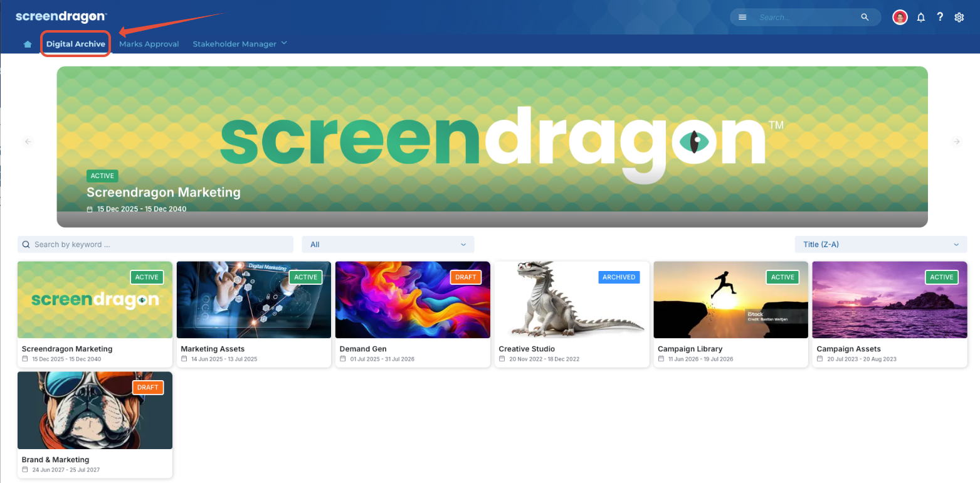Open the Title (Z-A) sort dropdown
Viewport: 980px width, 483px height.
click(x=881, y=245)
